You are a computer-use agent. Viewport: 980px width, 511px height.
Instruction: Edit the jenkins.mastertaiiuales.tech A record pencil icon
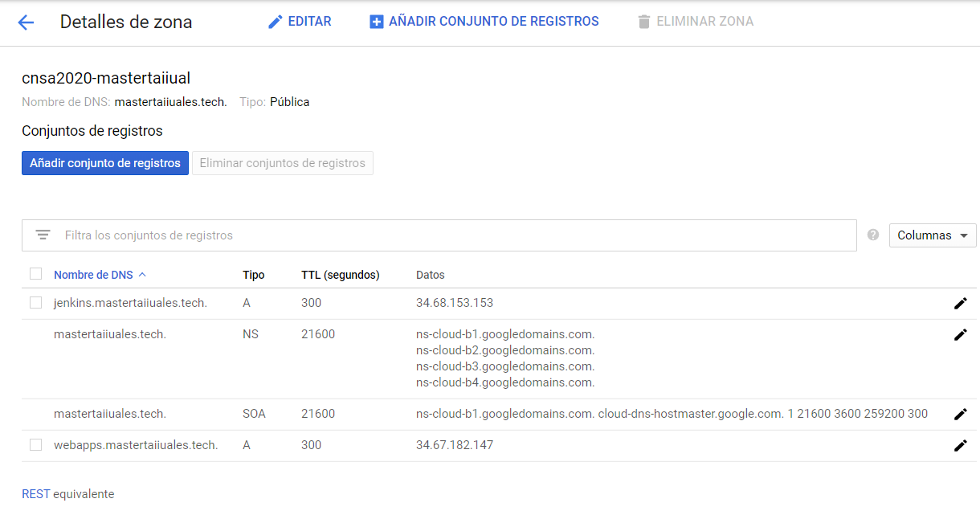pyautogui.click(x=961, y=303)
